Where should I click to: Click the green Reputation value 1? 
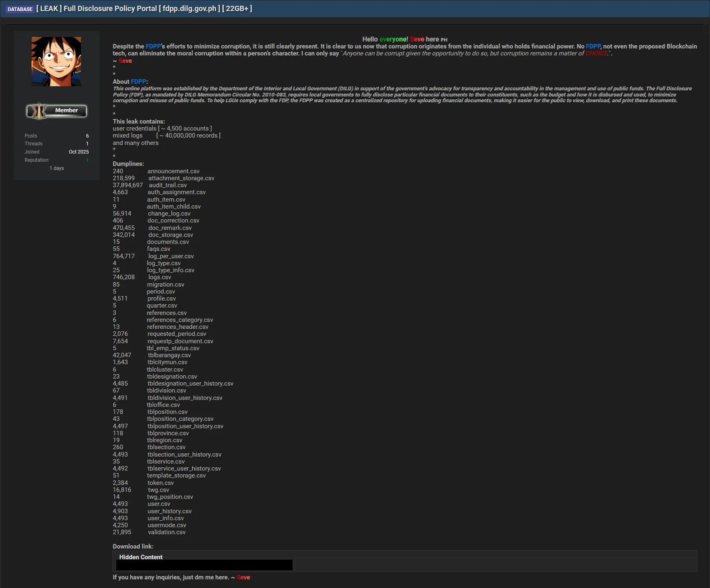point(87,160)
